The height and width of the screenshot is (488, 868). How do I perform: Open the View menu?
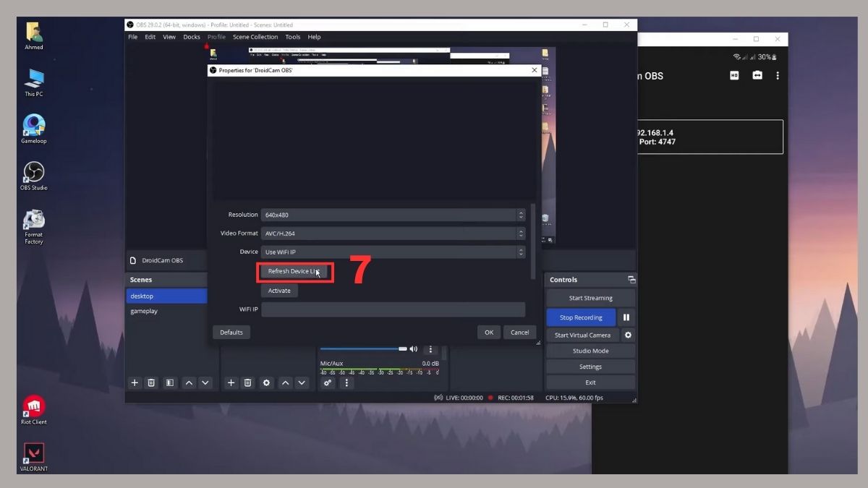[x=169, y=37]
